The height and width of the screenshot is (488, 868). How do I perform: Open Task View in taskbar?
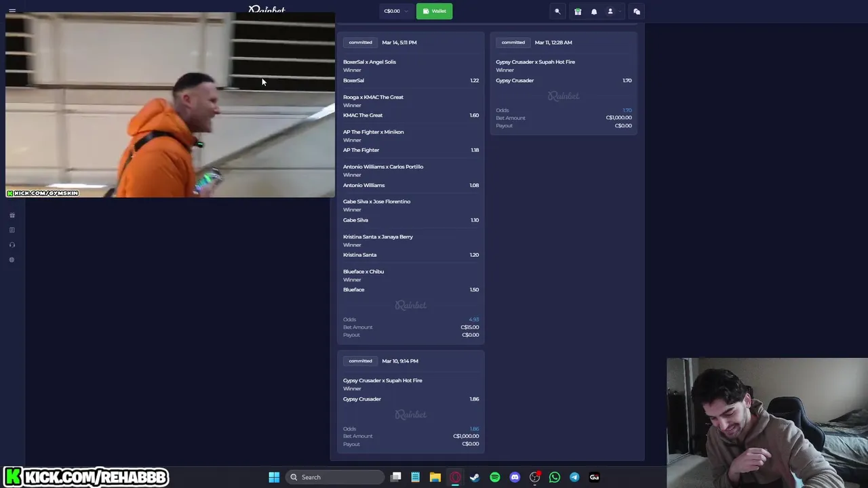pyautogui.click(x=396, y=477)
